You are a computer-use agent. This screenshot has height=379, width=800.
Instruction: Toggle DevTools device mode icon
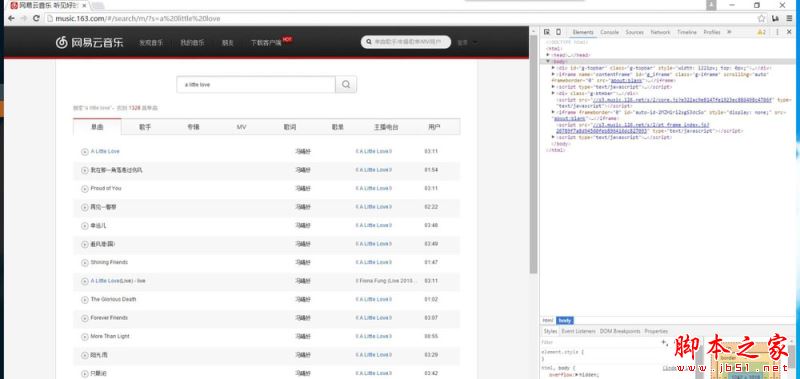[x=558, y=32]
